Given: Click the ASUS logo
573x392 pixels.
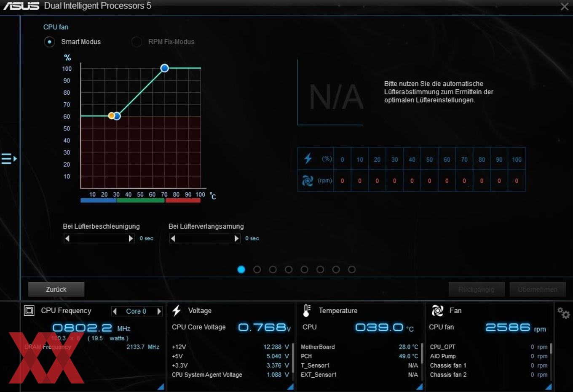Looking at the screenshot, I should click(21, 6).
